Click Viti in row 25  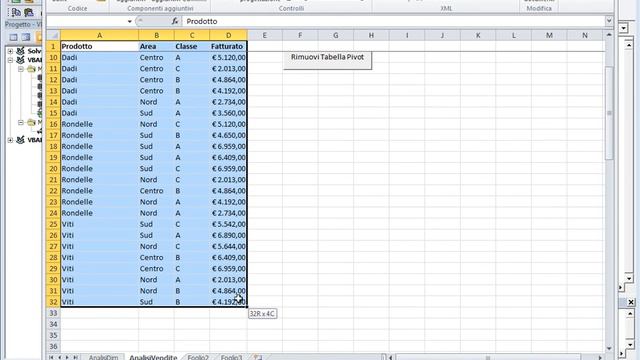[99, 224]
